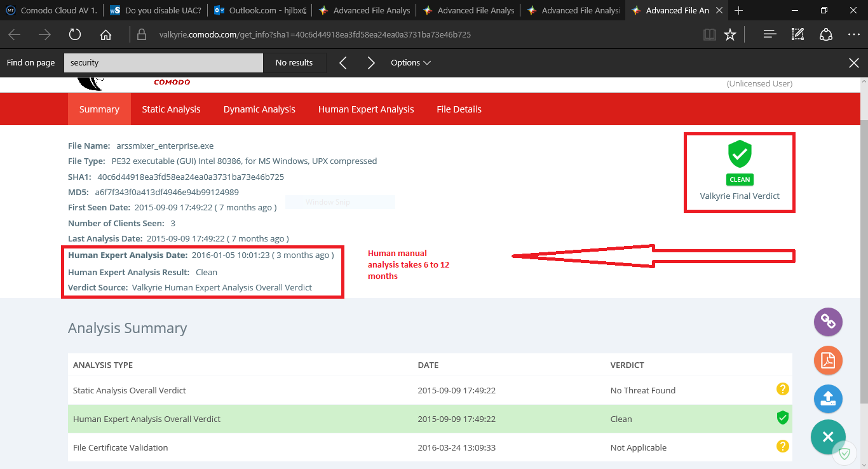Viewport: 868px width, 469px height.
Task: Open the Human Expert Analysis tab
Action: [366, 109]
